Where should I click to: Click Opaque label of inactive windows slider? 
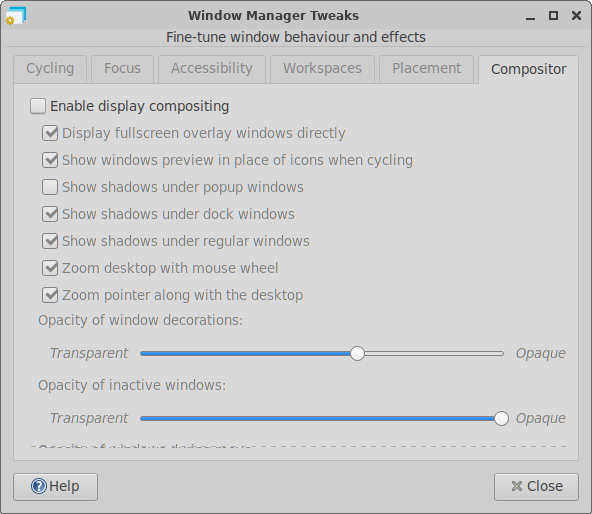click(541, 418)
